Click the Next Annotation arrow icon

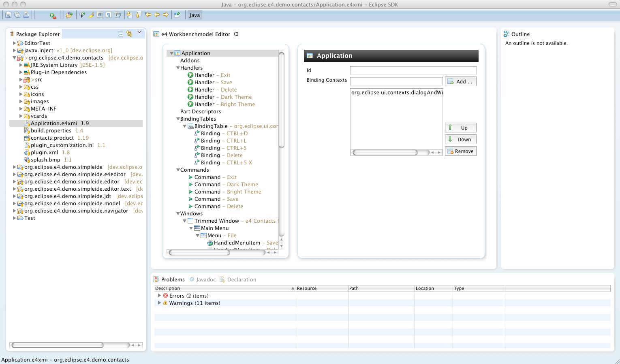tap(129, 15)
